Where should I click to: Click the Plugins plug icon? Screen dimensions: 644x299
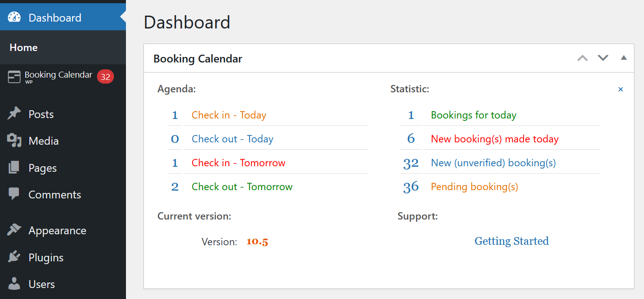pyautogui.click(x=14, y=257)
